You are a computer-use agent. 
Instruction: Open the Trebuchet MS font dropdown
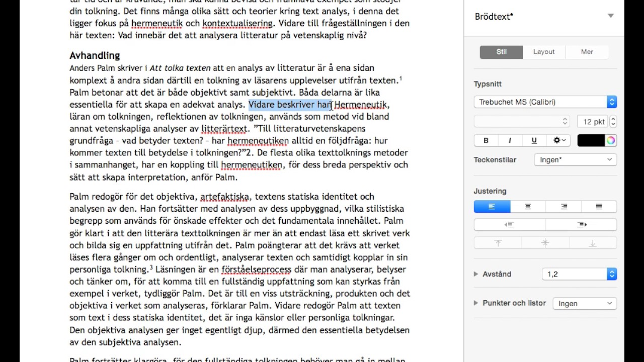point(545,102)
